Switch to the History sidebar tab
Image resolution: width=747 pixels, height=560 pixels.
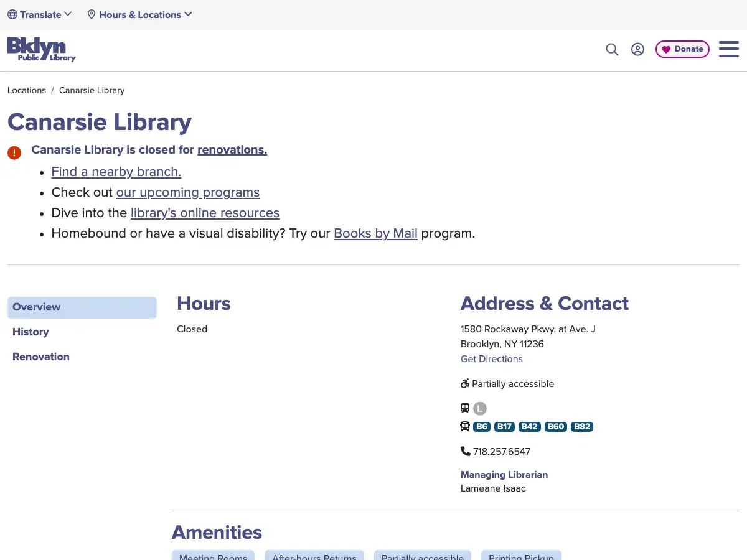click(x=31, y=332)
